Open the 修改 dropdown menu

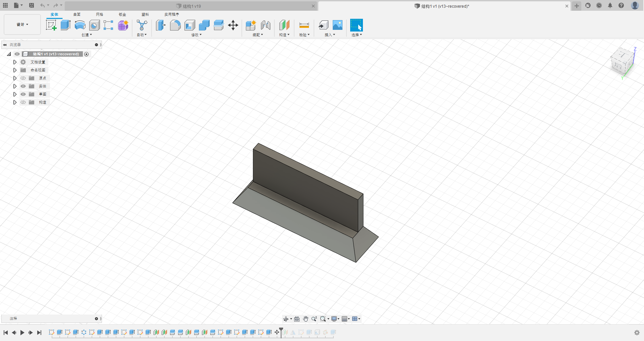pyautogui.click(x=197, y=35)
